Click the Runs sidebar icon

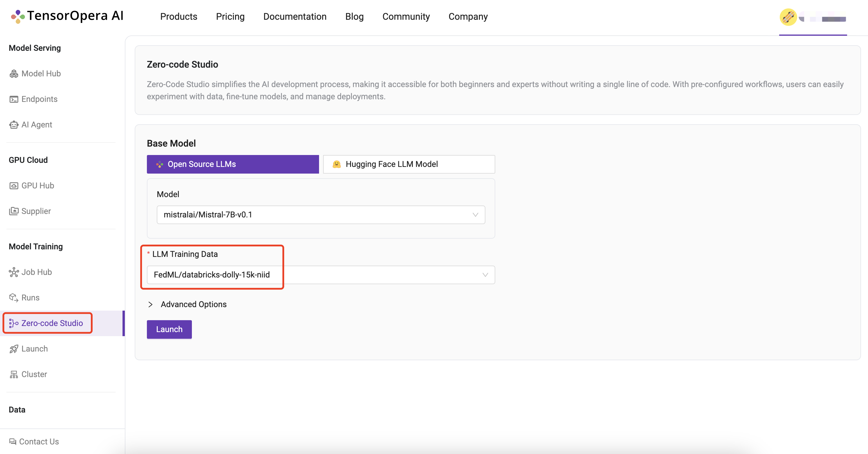point(14,297)
